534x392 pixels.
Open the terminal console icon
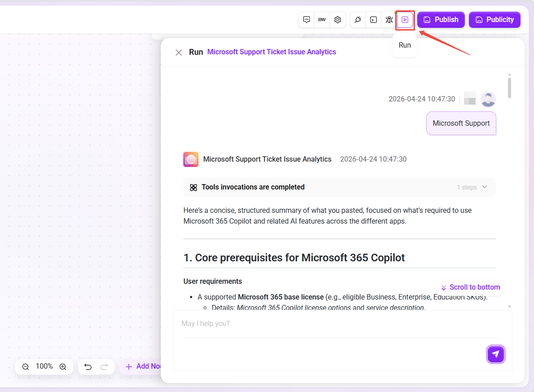coord(374,20)
